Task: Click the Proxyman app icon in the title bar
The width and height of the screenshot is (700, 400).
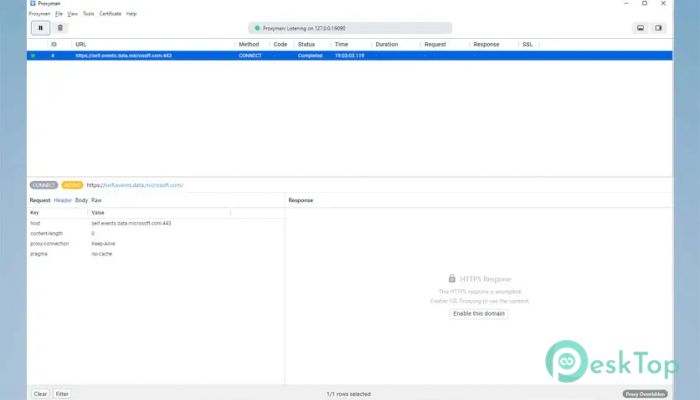Action: click(33, 3)
